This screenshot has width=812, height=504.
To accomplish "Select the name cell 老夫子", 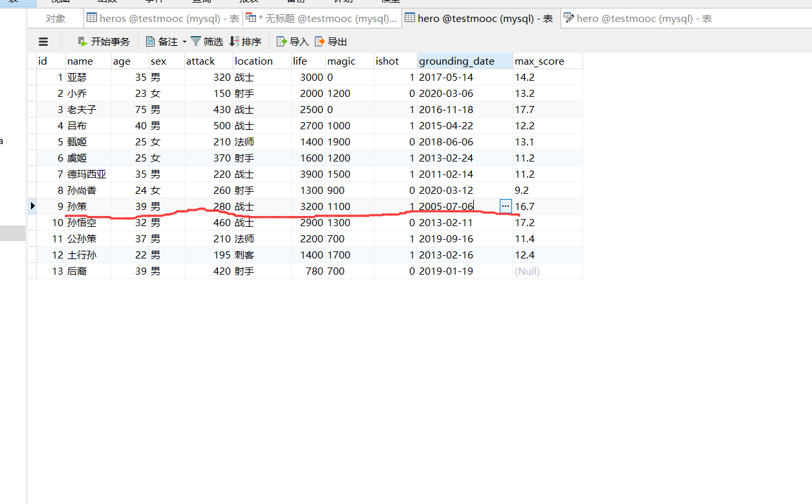I will [89, 109].
